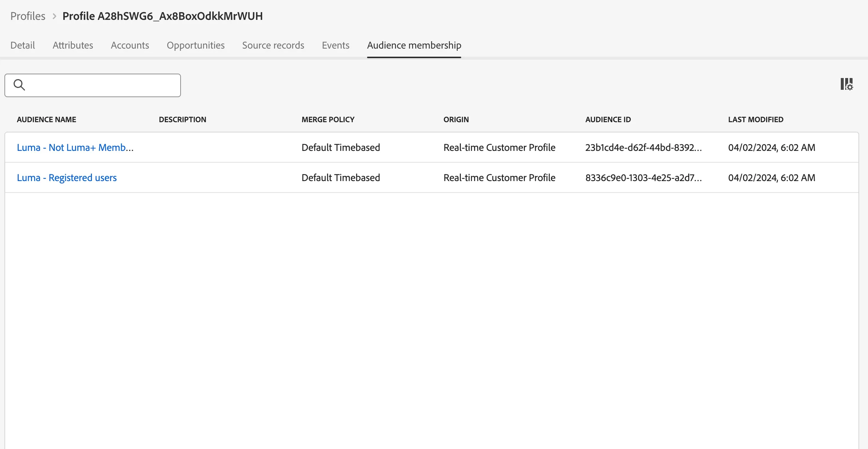
Task: Open the column settings icon
Action: [x=847, y=84]
